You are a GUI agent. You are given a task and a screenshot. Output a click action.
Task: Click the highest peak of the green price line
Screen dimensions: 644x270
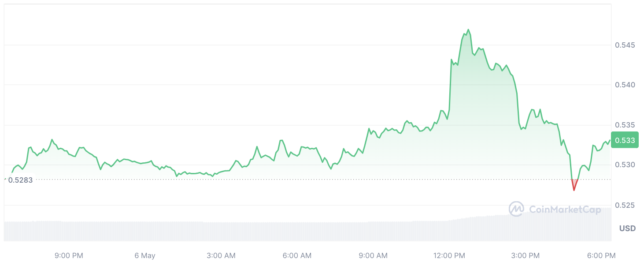(468, 30)
